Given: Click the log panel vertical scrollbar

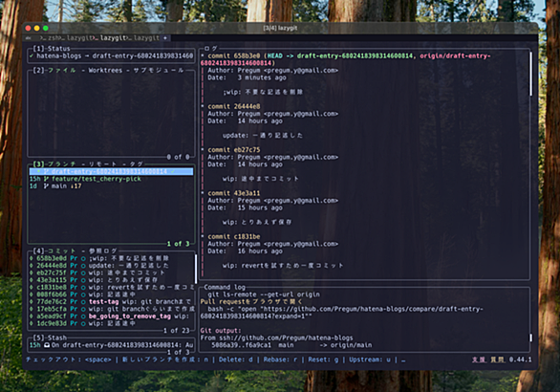Looking at the screenshot, I should point(530,74).
